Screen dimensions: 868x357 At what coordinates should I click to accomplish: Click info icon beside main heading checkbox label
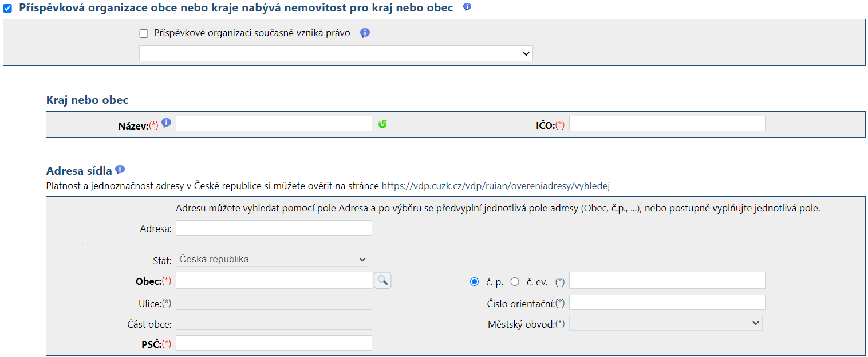click(x=467, y=7)
